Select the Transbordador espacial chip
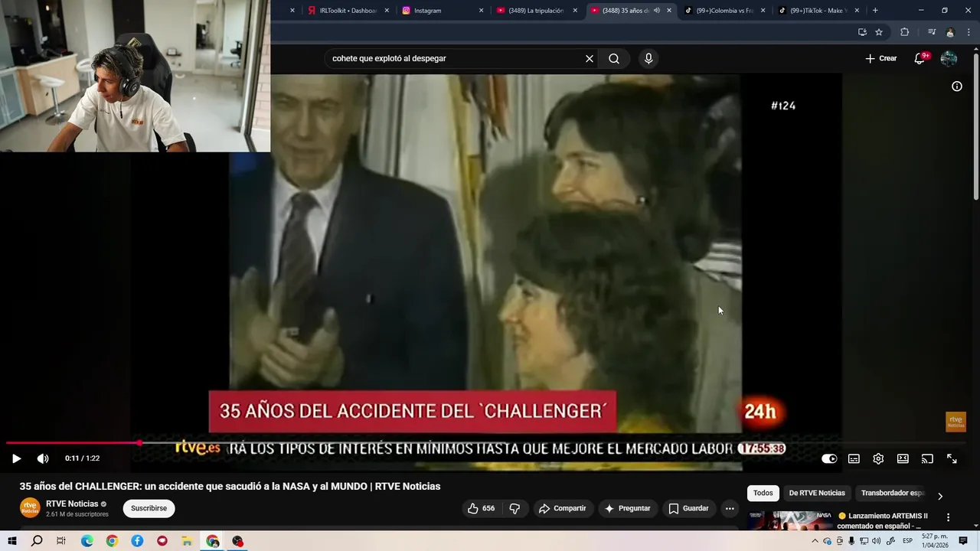The width and height of the screenshot is (980, 551). coord(893,494)
